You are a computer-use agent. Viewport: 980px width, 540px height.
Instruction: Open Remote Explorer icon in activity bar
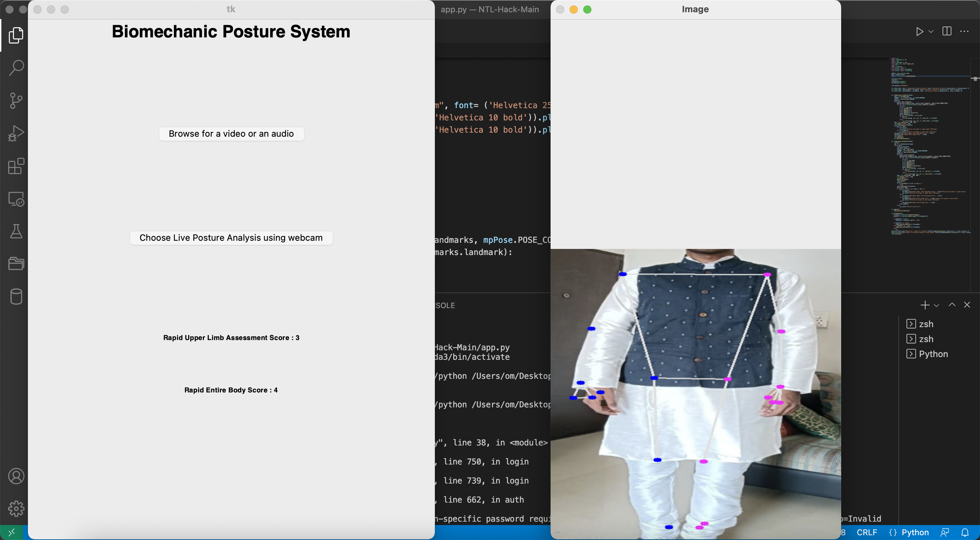click(x=16, y=199)
